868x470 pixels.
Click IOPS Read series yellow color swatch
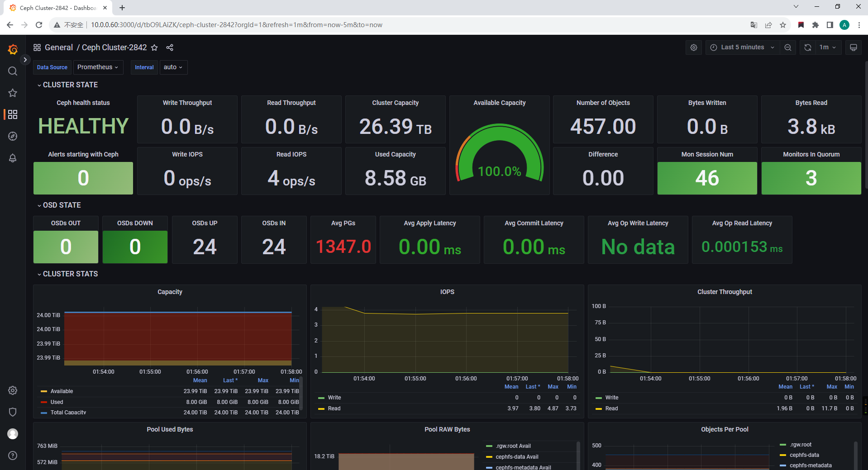(x=321, y=408)
